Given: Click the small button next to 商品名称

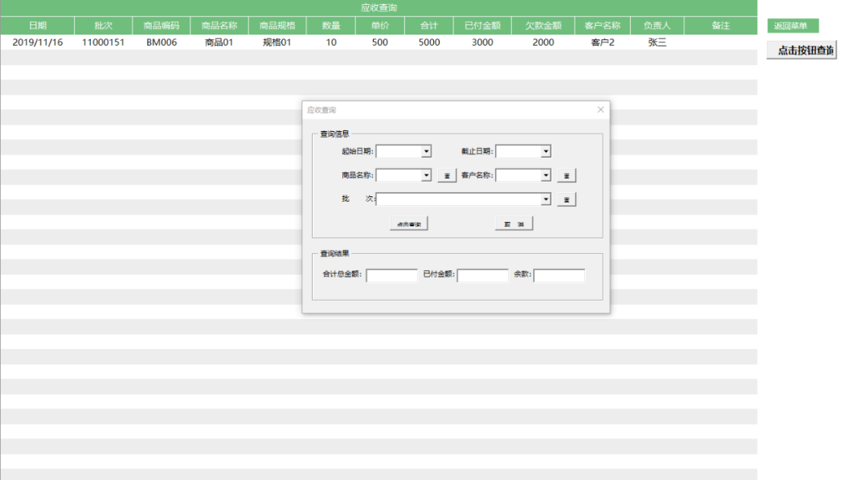Looking at the screenshot, I should [447, 176].
